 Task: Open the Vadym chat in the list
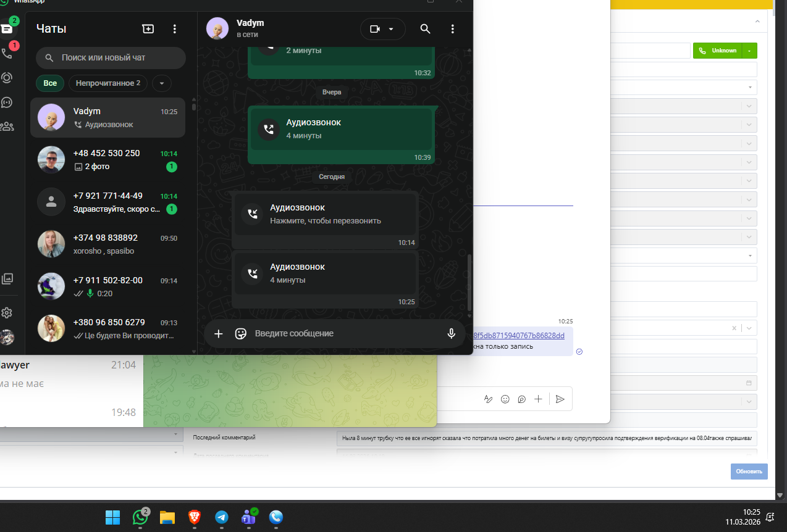click(107, 117)
